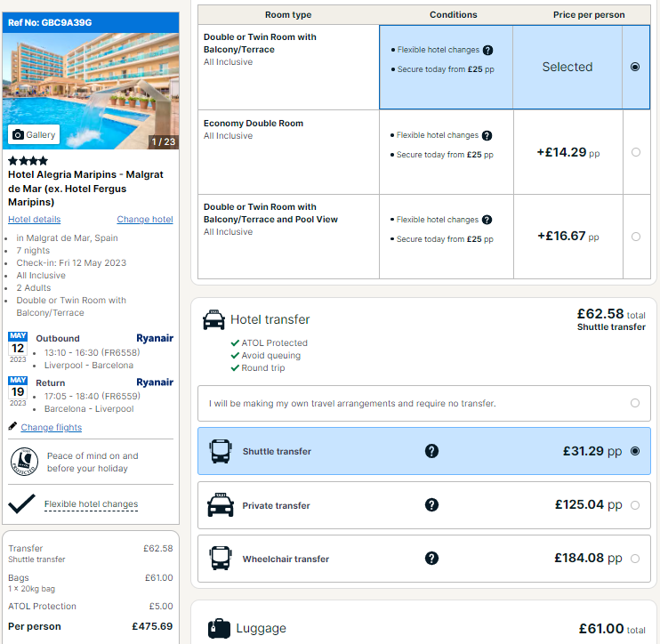
Task: Click the May 19 return date calendar icon
Action: [18, 391]
